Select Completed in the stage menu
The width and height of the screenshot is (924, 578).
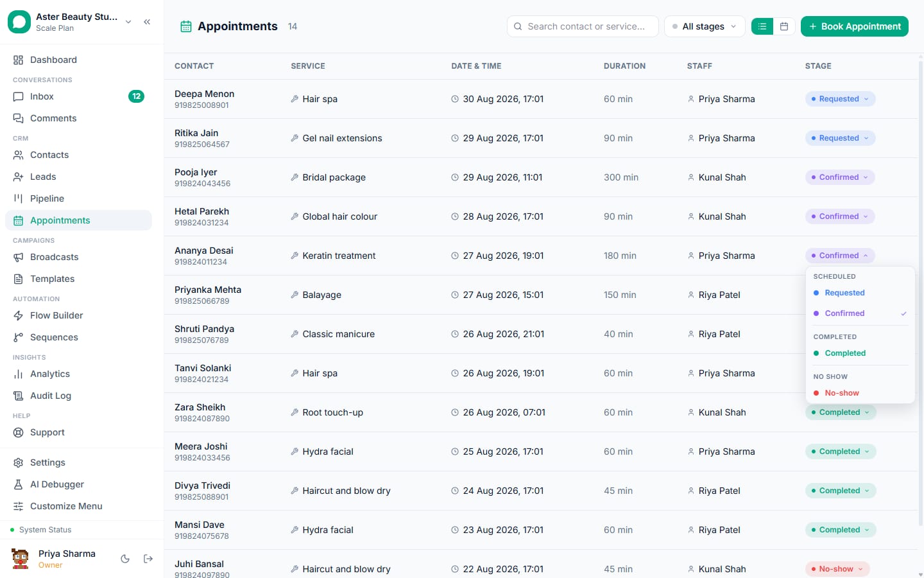coord(860,353)
